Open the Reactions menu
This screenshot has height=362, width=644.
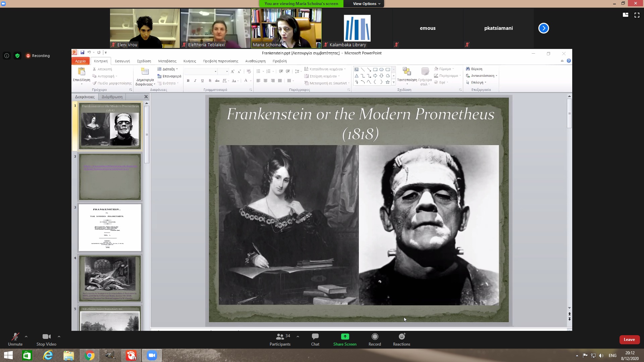pyautogui.click(x=401, y=339)
